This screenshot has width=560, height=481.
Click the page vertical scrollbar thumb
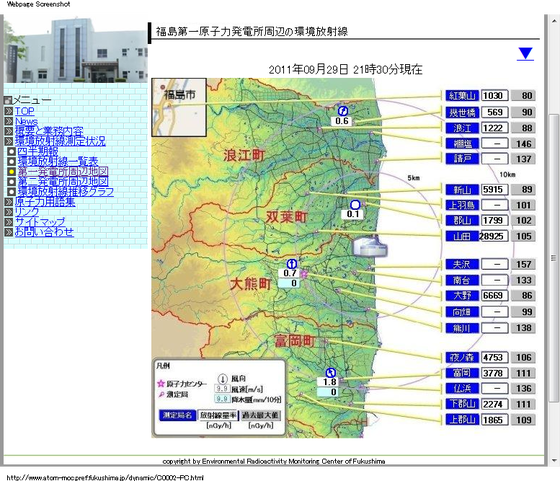(x=554, y=257)
